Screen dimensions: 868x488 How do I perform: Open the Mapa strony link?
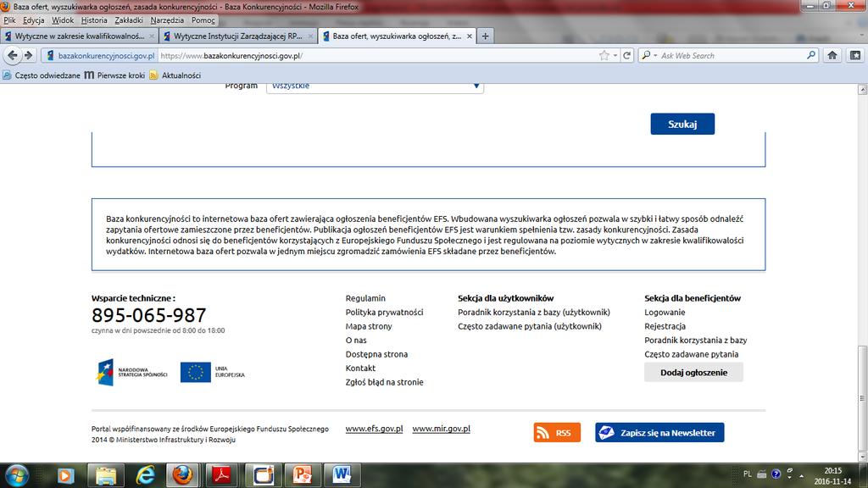coord(369,326)
